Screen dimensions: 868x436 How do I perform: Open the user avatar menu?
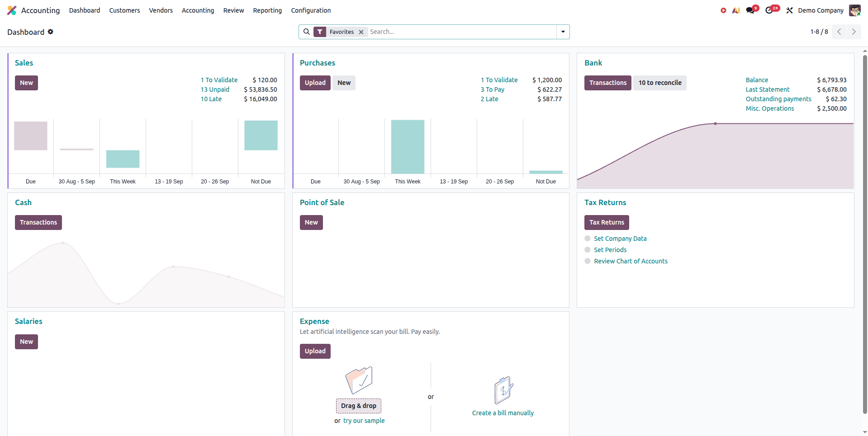[854, 10]
